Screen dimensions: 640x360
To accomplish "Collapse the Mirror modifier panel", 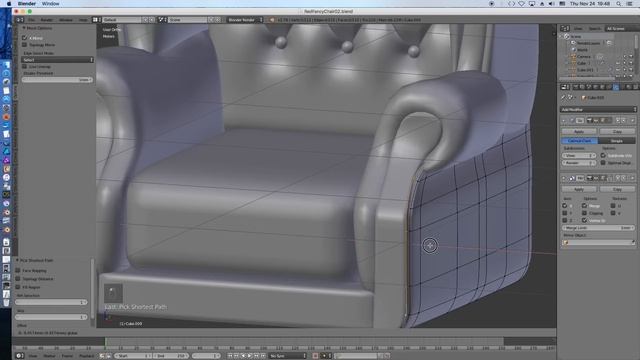I will (564, 178).
